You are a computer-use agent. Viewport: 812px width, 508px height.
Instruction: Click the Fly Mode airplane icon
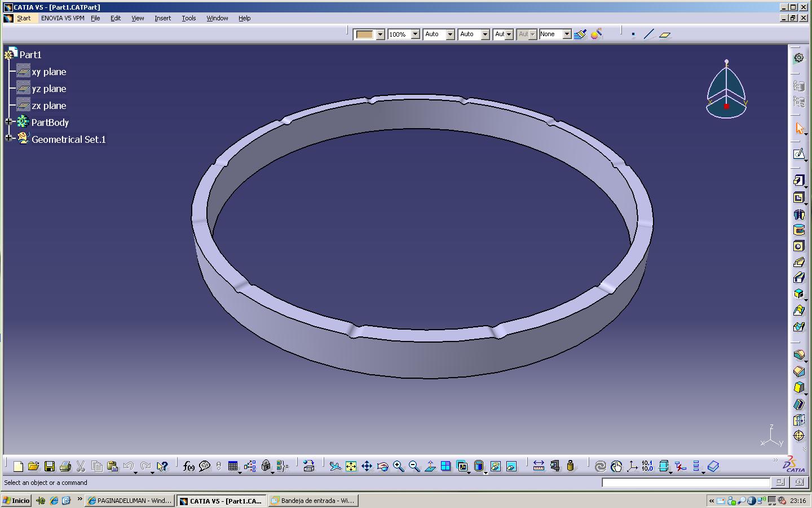point(335,466)
